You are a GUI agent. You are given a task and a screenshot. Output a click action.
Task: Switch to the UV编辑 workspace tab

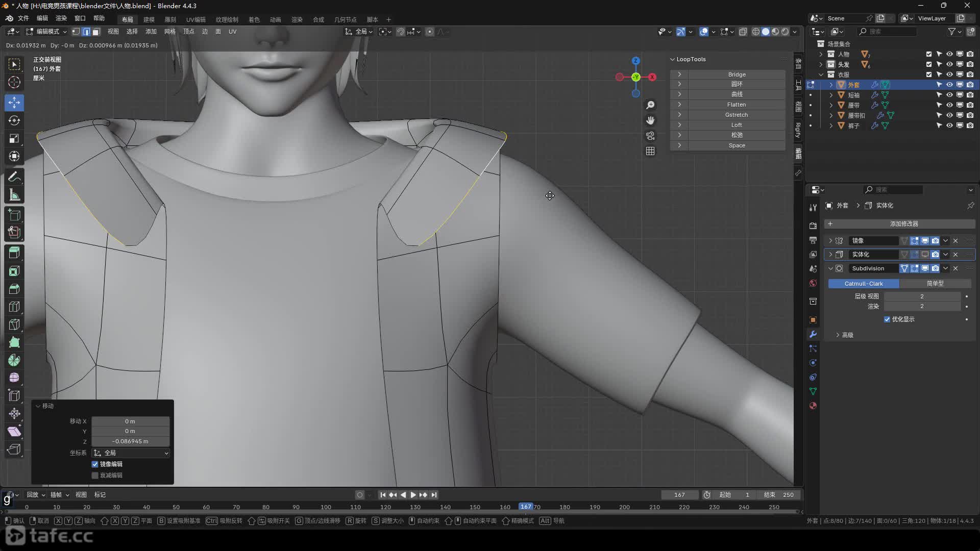point(195,19)
